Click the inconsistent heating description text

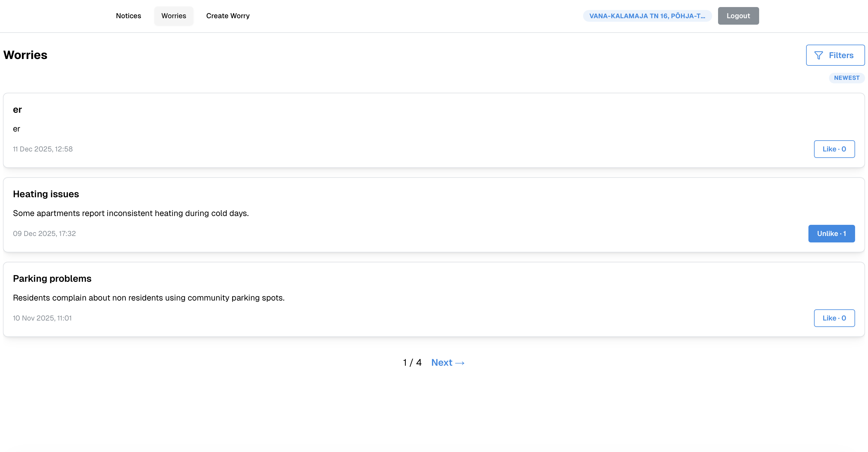coord(131,213)
